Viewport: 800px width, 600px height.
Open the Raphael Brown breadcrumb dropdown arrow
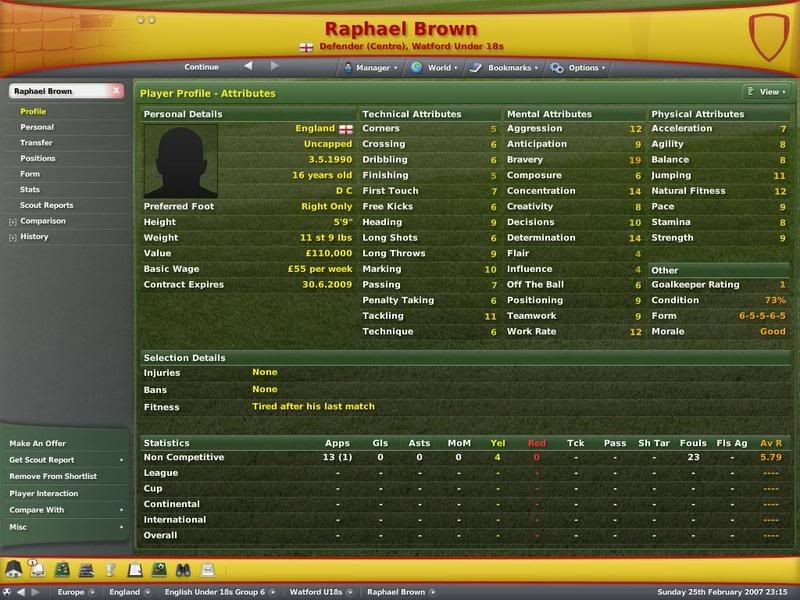pos(432,592)
